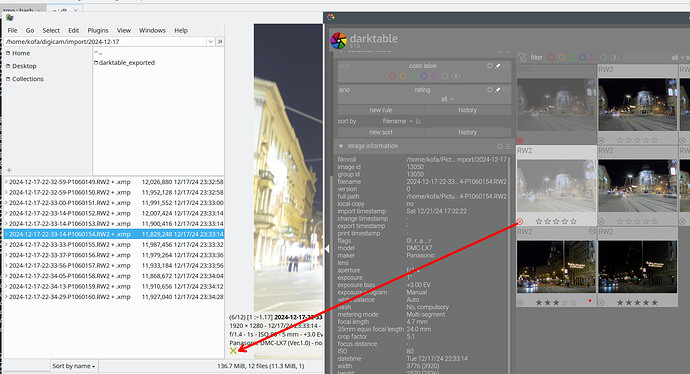Click the filter funnel icon in top bar
The width and height of the screenshot is (690, 374).
point(522,57)
